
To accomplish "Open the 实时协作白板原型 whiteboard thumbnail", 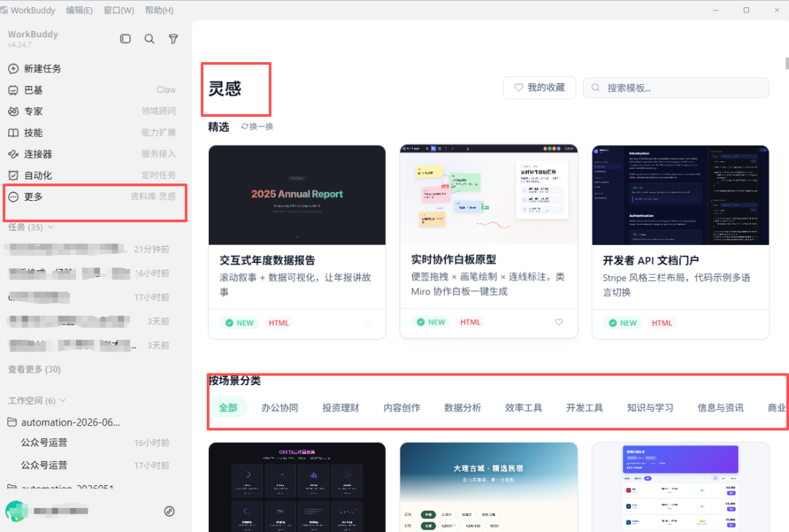I will tap(489, 195).
